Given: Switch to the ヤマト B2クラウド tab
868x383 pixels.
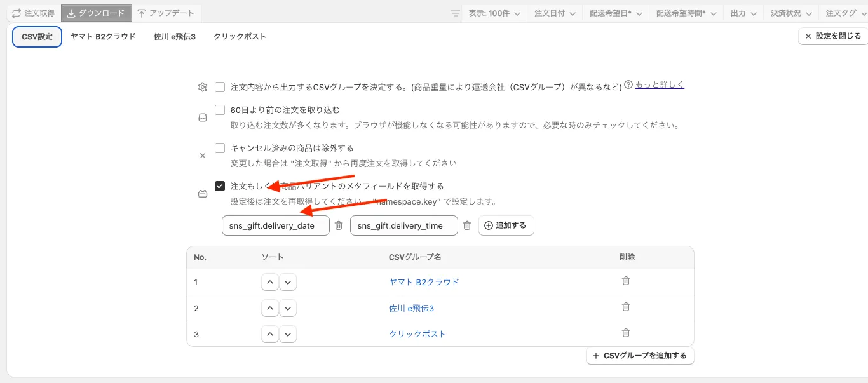Looking at the screenshot, I should point(103,37).
